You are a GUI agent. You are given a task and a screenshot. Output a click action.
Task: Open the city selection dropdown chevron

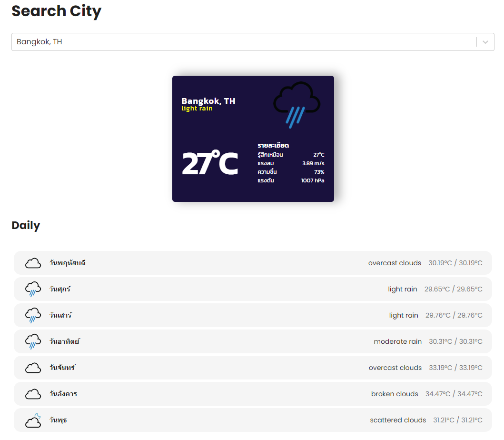pyautogui.click(x=485, y=42)
